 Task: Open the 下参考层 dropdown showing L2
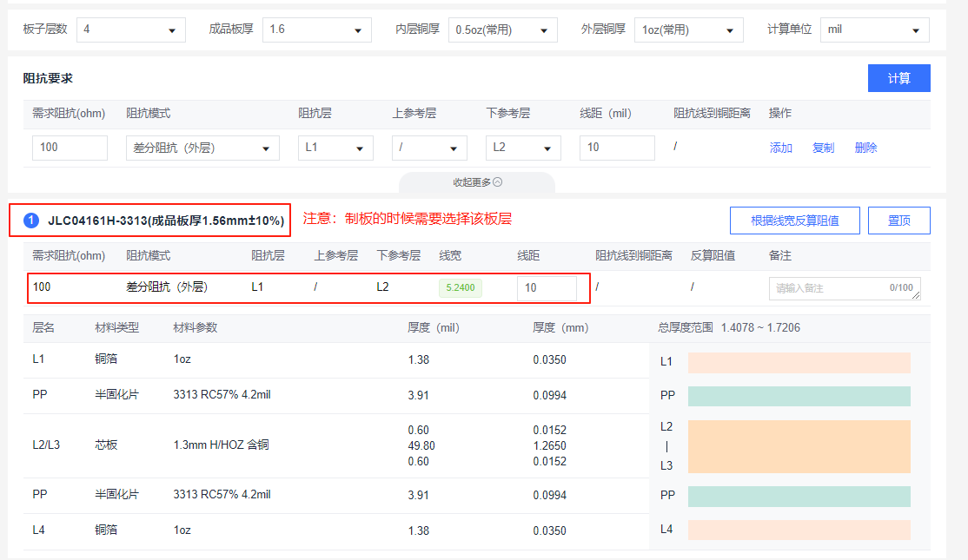523,148
